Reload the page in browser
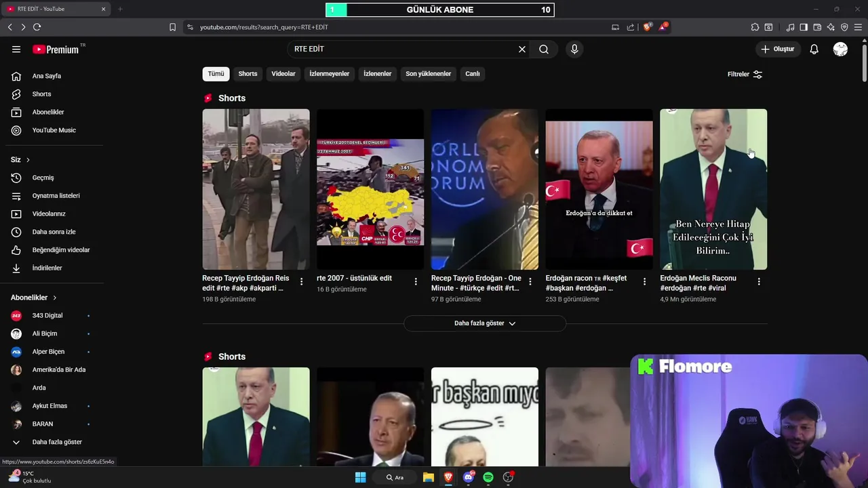Viewport: 868px width, 488px height. coord(37,27)
